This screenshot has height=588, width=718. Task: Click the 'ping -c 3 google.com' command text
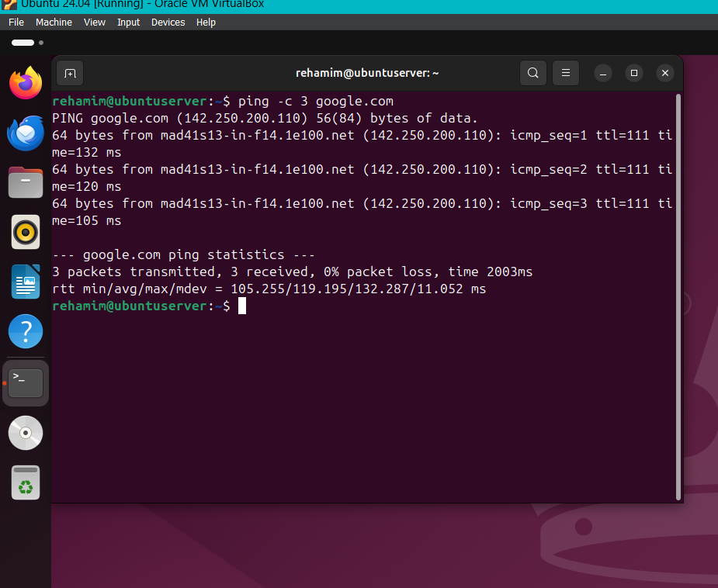(315, 101)
